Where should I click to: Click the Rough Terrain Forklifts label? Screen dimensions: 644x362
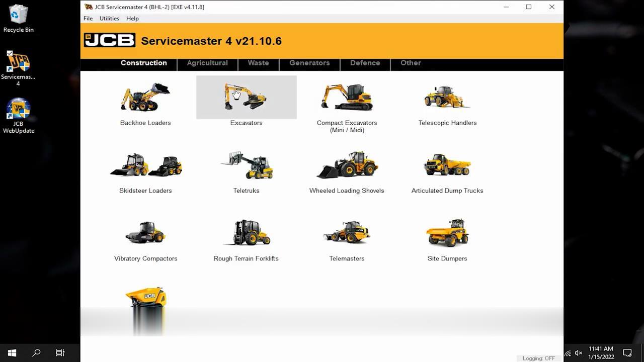[246, 258]
